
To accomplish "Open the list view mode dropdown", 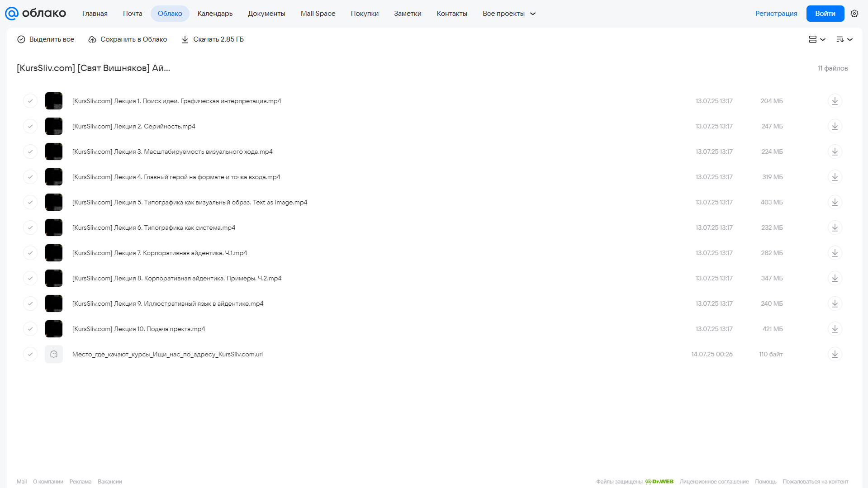I will tap(817, 39).
